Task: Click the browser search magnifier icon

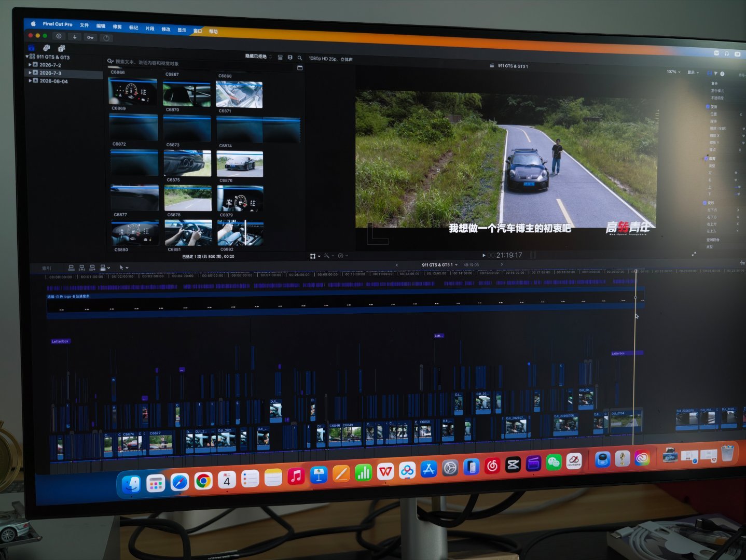Action: click(x=299, y=58)
